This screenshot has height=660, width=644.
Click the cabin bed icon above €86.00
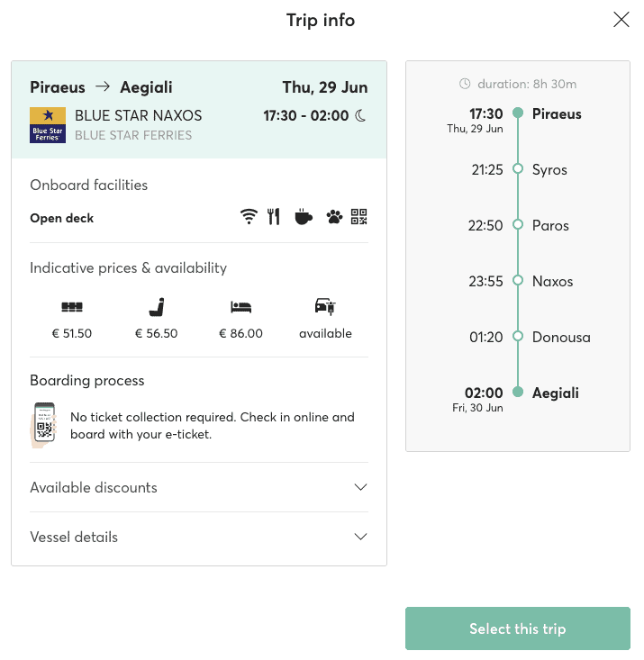click(240, 307)
